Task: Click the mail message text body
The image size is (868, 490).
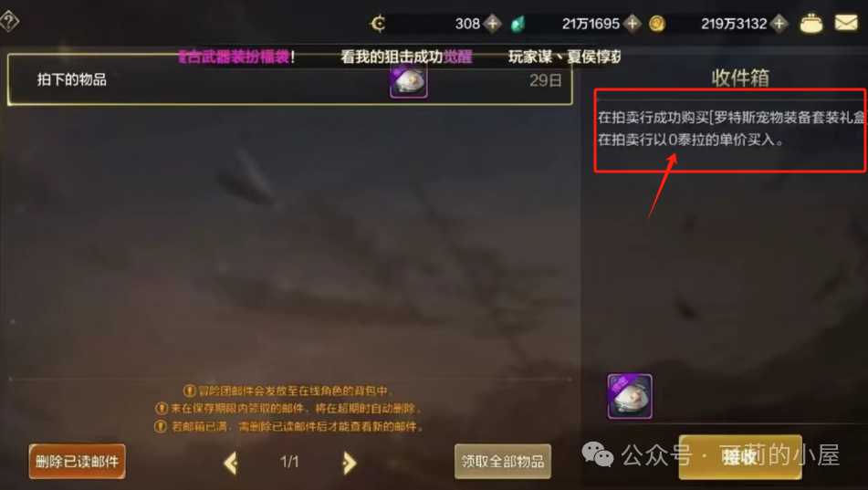Action: 731,129
